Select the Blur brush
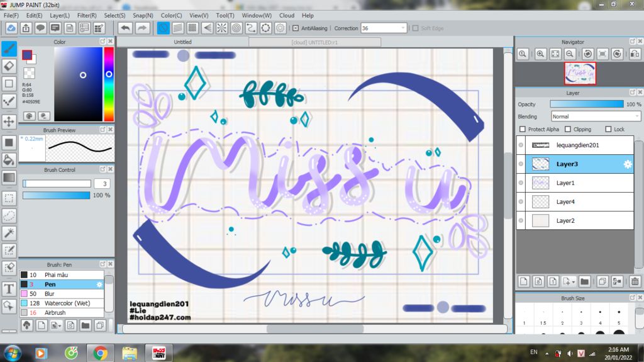 [62, 294]
